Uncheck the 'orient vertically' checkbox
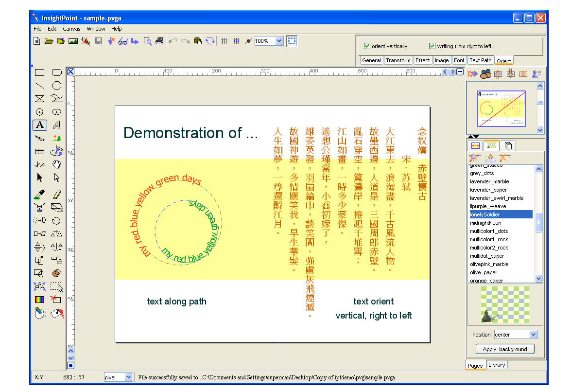Screen dimensions: 588x392 367,46
